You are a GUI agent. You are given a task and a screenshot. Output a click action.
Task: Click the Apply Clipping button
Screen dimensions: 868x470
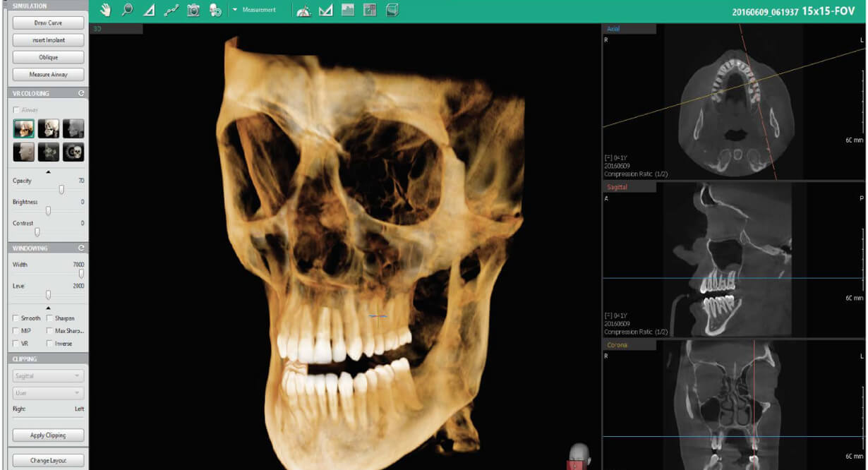click(x=48, y=435)
